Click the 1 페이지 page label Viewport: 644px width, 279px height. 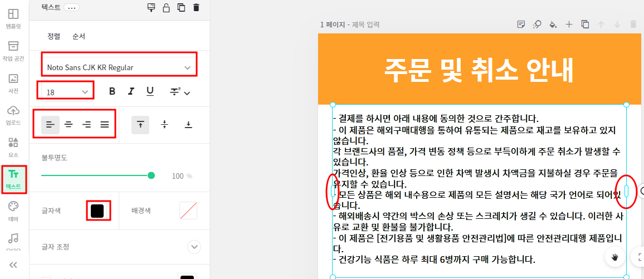333,25
